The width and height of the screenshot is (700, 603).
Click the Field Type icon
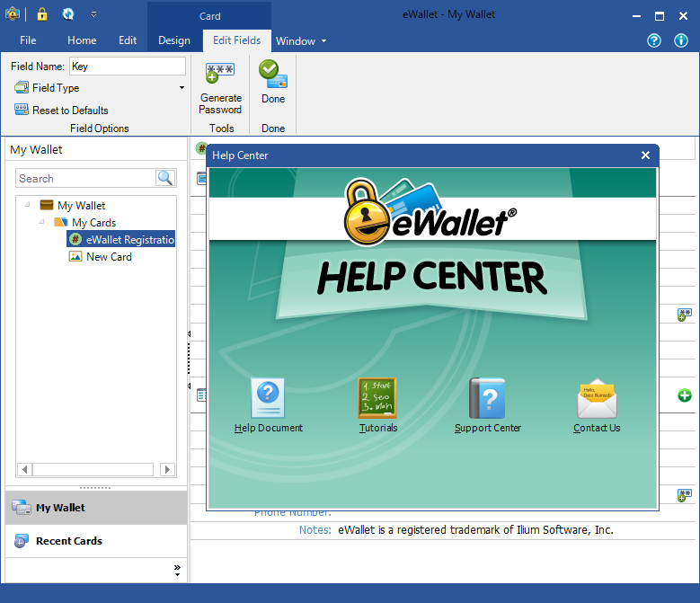21,87
